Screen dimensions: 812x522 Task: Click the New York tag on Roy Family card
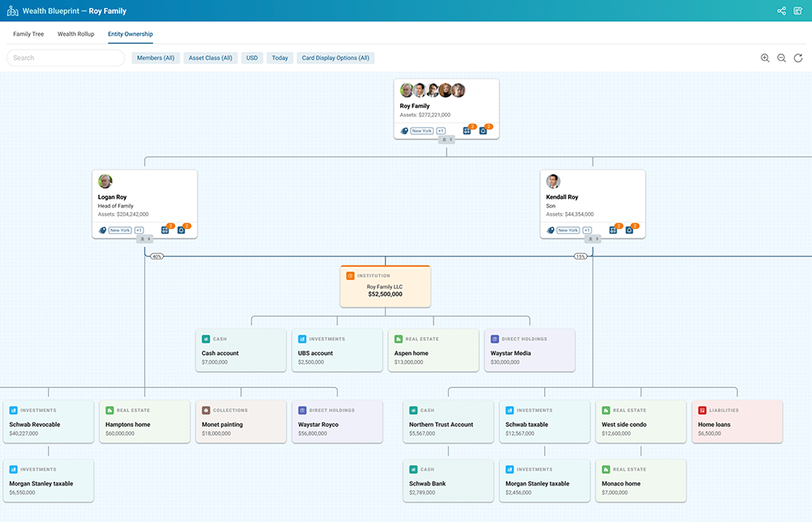click(422, 131)
